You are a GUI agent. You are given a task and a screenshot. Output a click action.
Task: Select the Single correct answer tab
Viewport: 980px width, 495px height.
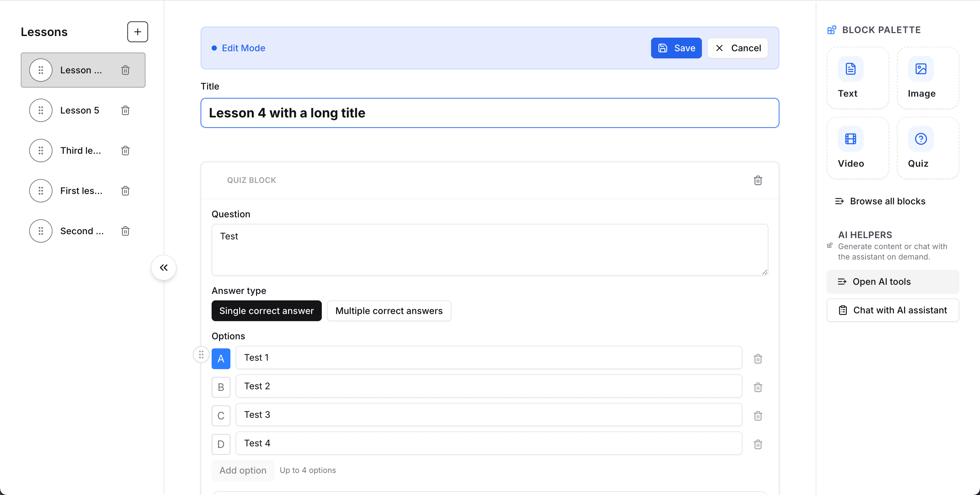point(266,311)
